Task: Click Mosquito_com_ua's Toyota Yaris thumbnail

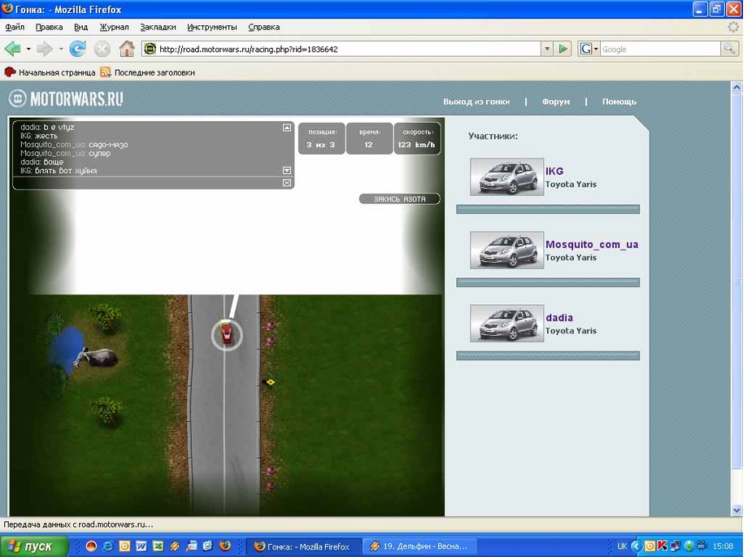Action: point(506,250)
